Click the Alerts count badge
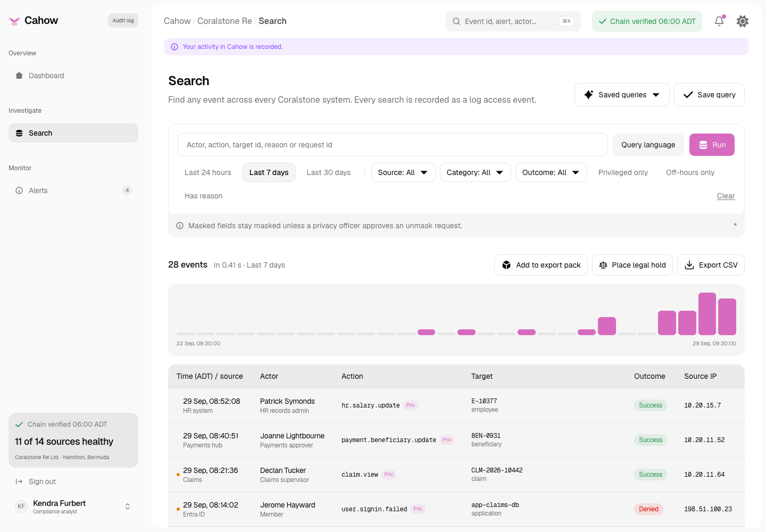The width and height of the screenshot is (766, 532). pyautogui.click(x=127, y=190)
